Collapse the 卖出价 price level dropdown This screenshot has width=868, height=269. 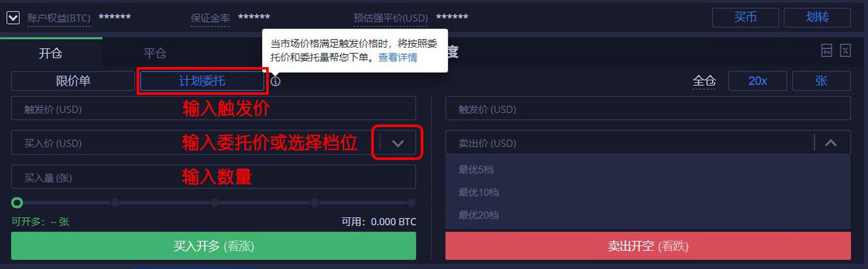point(831,143)
